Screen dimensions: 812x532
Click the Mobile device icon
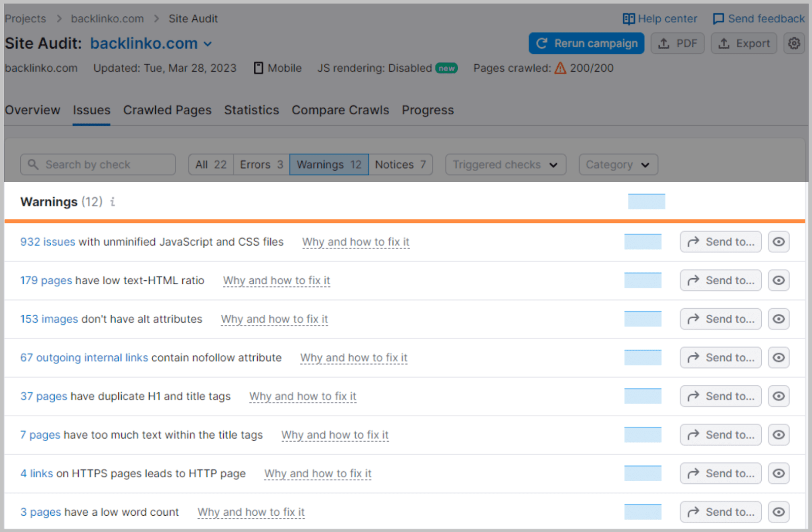(258, 68)
